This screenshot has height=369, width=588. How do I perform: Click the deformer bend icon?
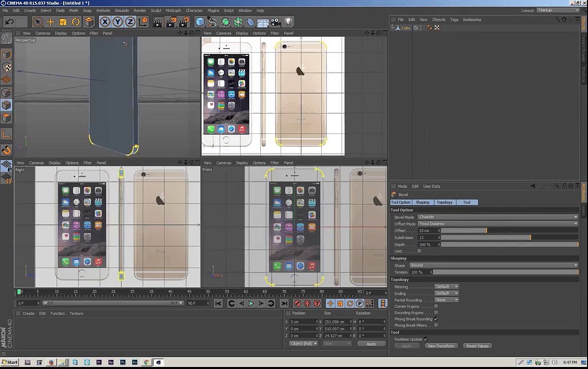(x=250, y=22)
